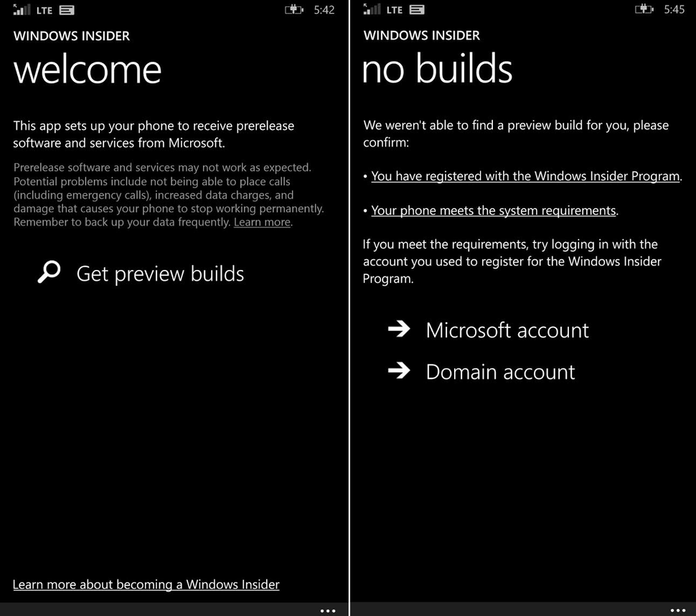696x616 pixels.
Task: Click the arrow icon for Domain account
Action: [x=400, y=371]
